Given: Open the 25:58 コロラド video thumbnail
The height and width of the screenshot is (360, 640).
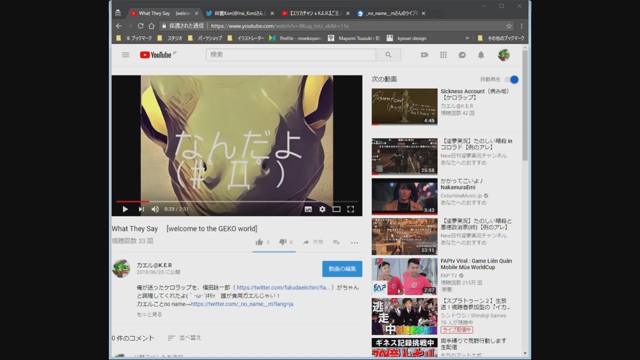Looking at the screenshot, I should (404, 156).
